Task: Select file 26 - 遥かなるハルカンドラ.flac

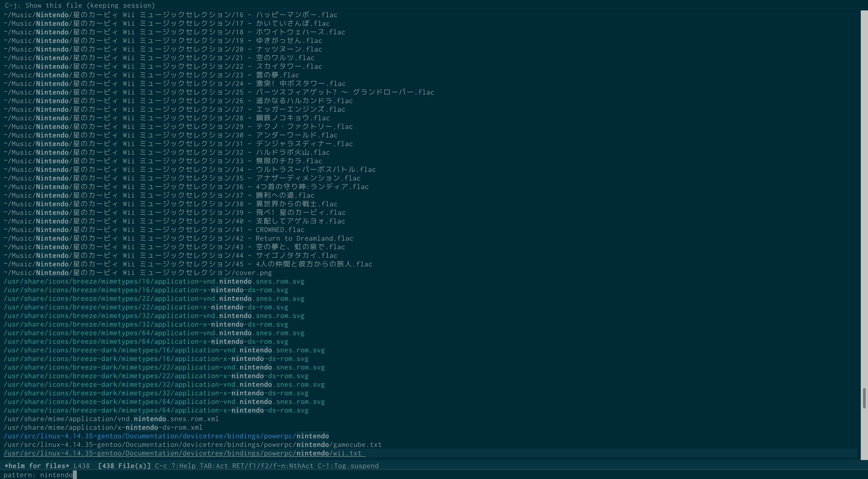Action: 179,101
